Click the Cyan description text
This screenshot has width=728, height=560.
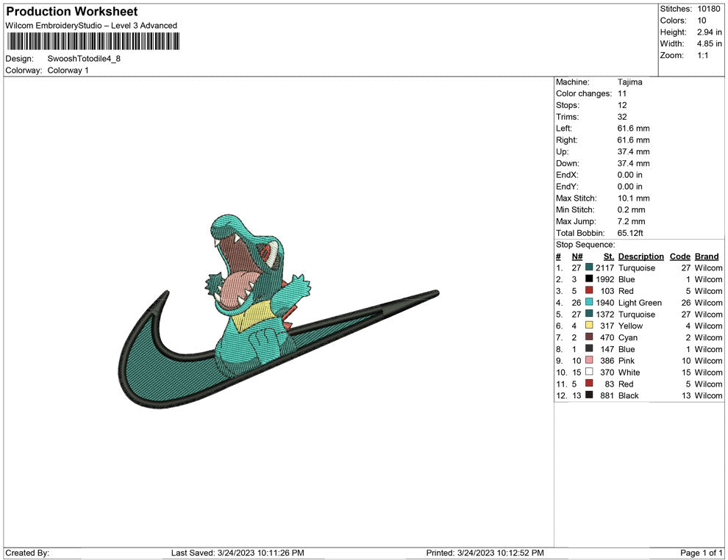[x=628, y=337]
